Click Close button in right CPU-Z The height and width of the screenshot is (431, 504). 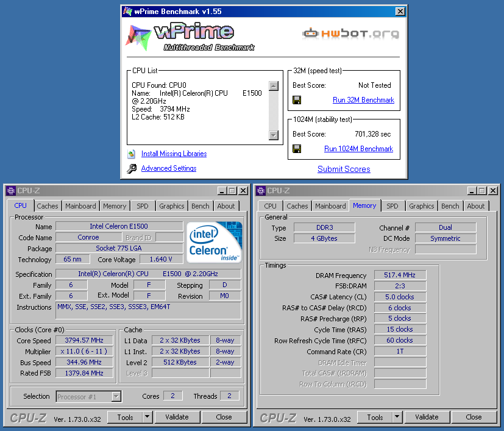(474, 417)
